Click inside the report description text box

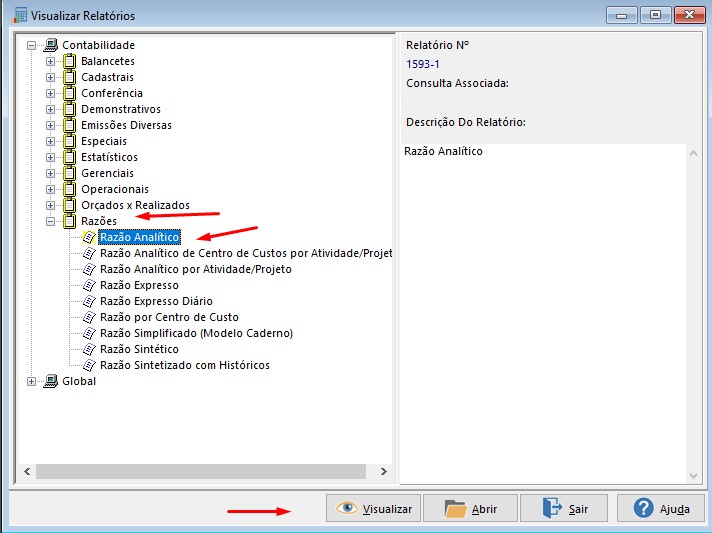point(544,314)
